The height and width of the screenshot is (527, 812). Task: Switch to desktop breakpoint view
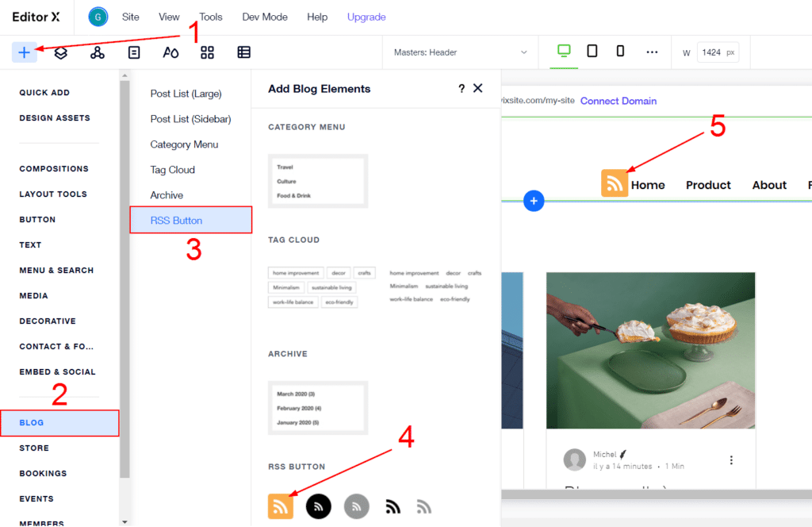[x=564, y=52]
